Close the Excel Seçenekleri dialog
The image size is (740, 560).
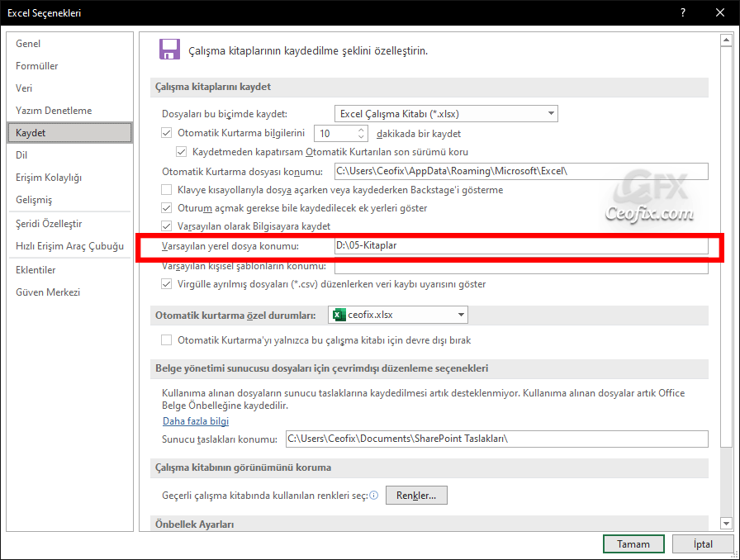(720, 12)
